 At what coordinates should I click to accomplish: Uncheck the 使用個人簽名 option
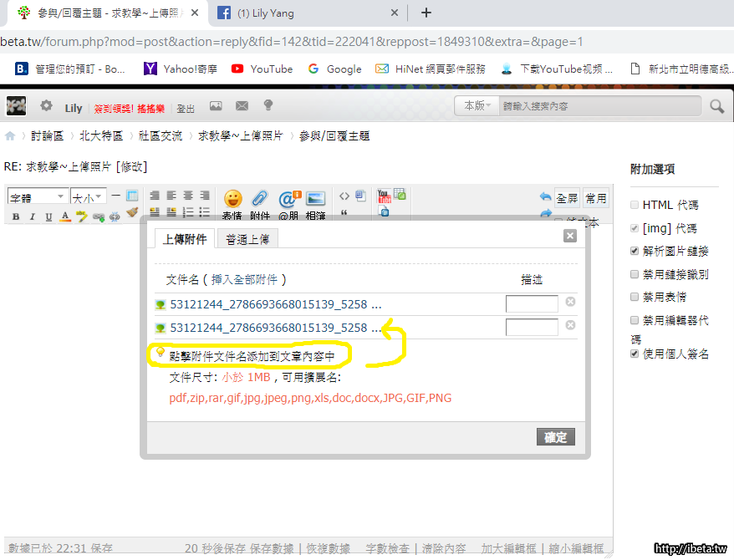click(x=635, y=354)
